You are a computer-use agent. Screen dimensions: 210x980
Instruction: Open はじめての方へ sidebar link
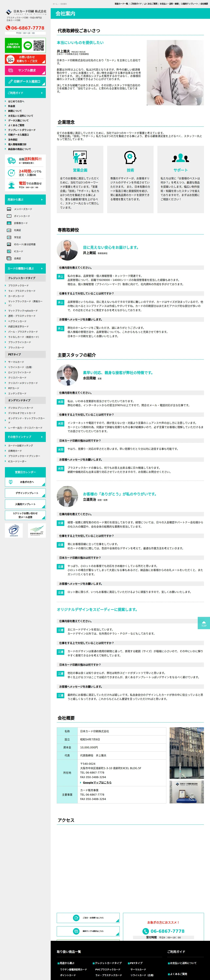(16, 102)
